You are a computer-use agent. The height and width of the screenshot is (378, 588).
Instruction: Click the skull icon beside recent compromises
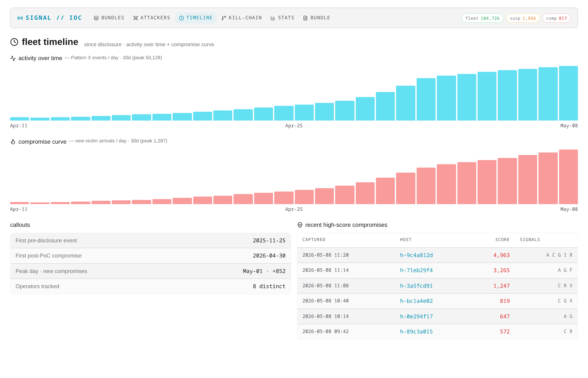click(300, 225)
